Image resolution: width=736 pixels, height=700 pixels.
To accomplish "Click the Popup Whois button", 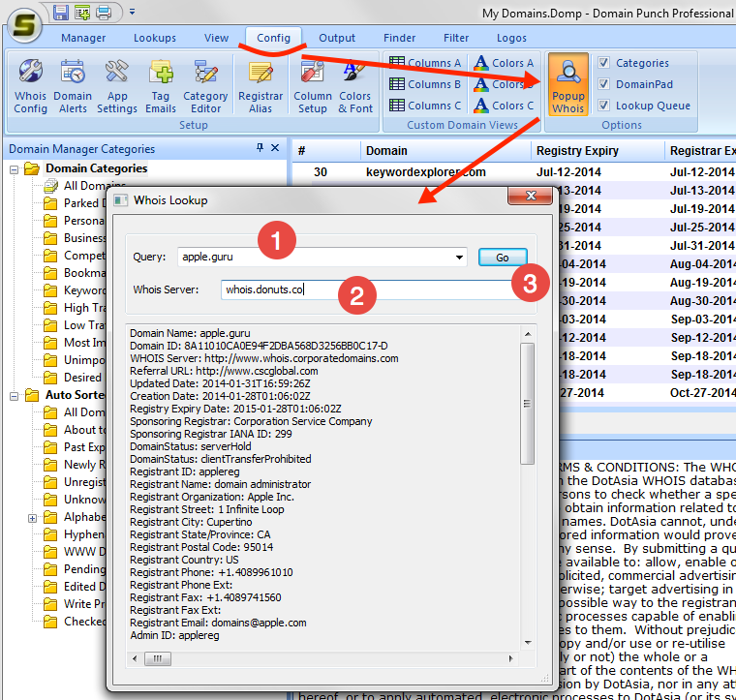I will point(568,85).
